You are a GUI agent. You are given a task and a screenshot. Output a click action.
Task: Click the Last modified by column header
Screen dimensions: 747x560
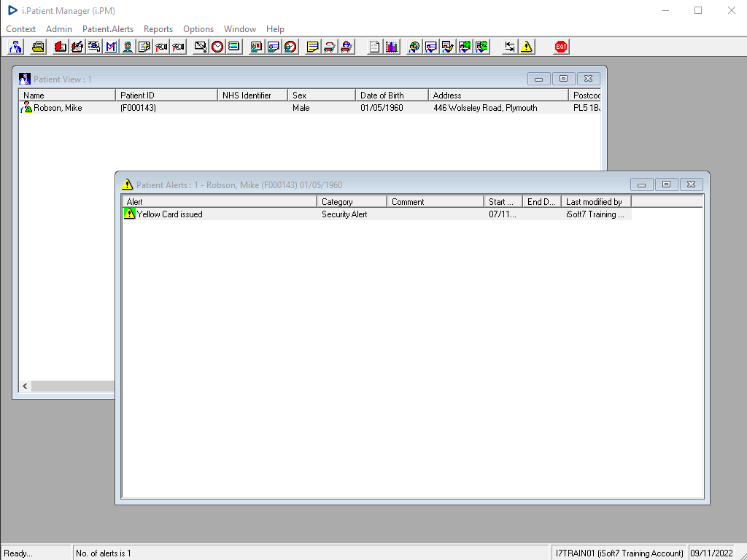[597, 202]
